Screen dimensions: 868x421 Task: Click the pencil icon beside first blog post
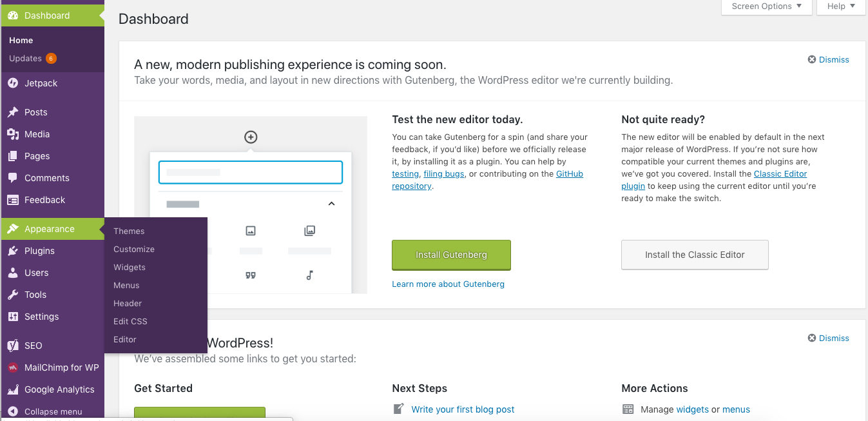click(399, 409)
